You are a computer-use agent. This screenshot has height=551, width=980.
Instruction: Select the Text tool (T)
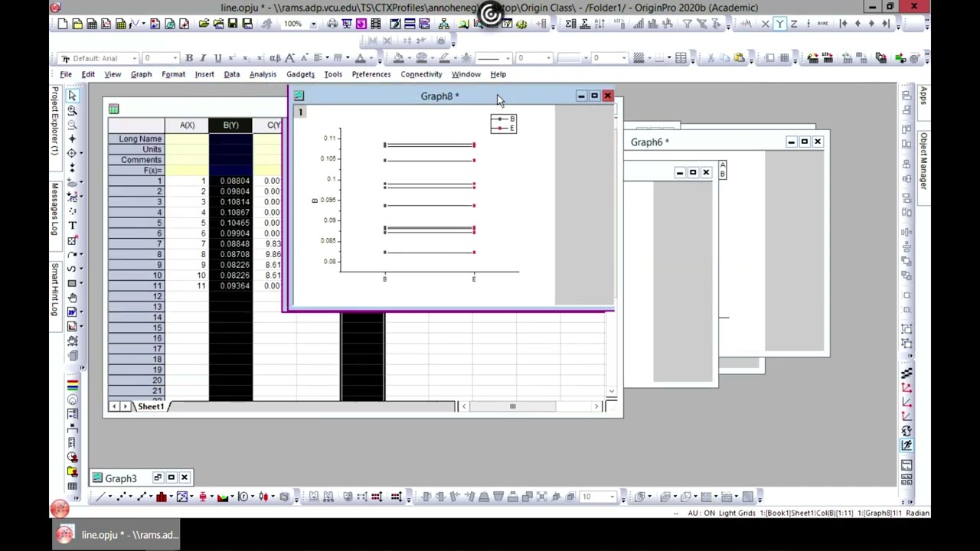pos(72,225)
